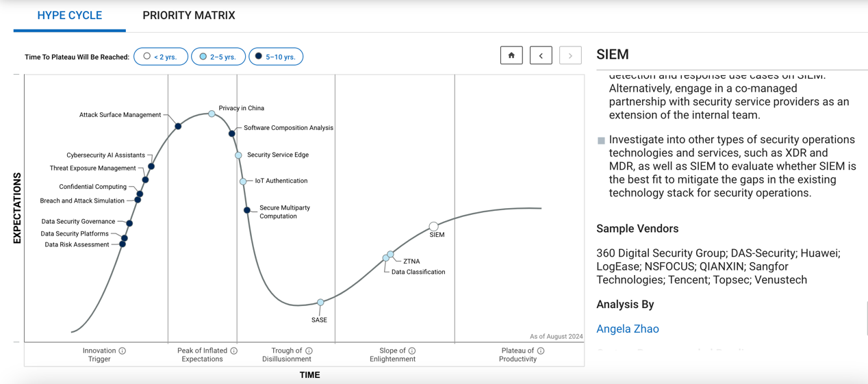
Task: Open analyst Angela Zhao's profile link
Action: (x=628, y=329)
